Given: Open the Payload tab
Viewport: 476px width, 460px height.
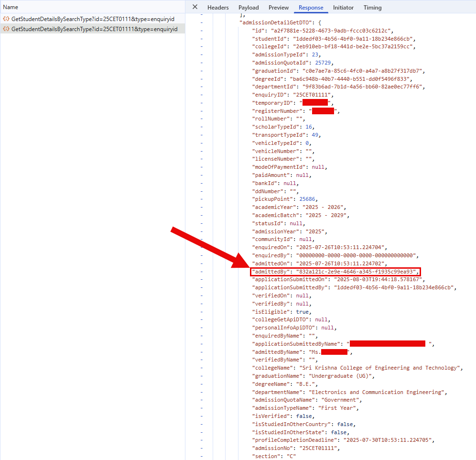Looking at the screenshot, I should click(x=249, y=8).
